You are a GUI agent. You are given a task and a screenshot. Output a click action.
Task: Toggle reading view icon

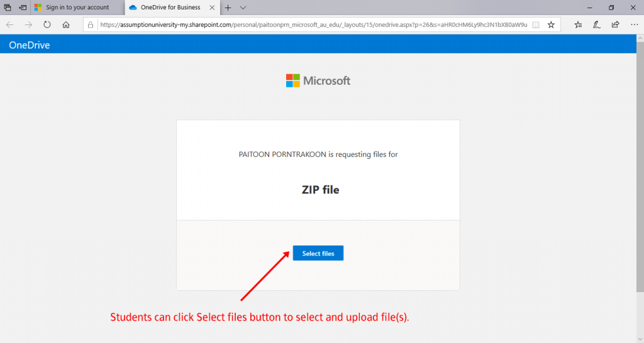[536, 24]
